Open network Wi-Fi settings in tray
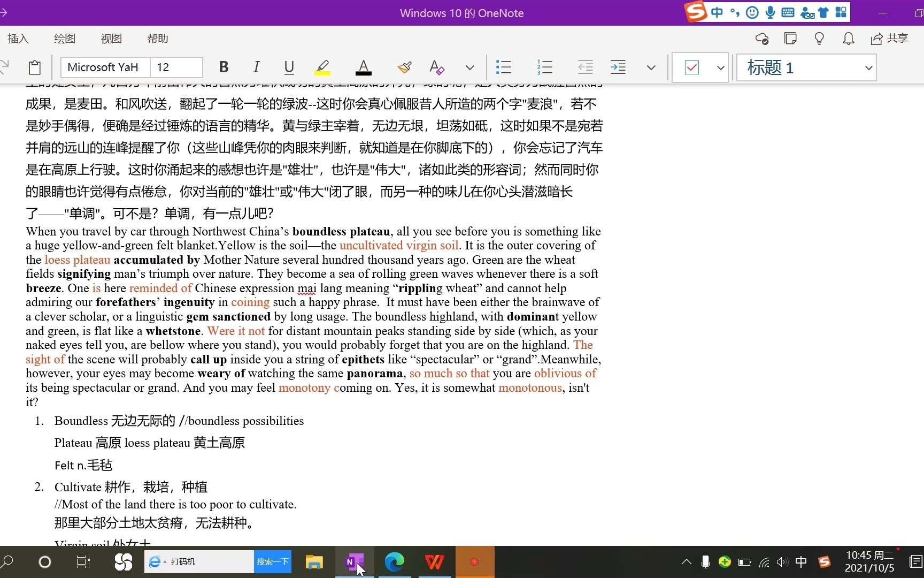This screenshot has height=578, width=924. coord(764,562)
